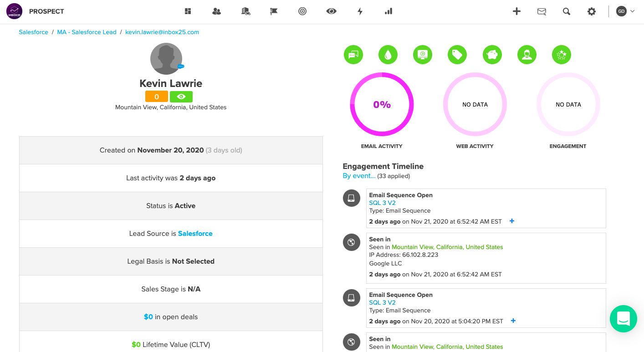Open the Salesforce breadcrumb link
Viewport: 644px width, 352px height.
coord(34,32)
